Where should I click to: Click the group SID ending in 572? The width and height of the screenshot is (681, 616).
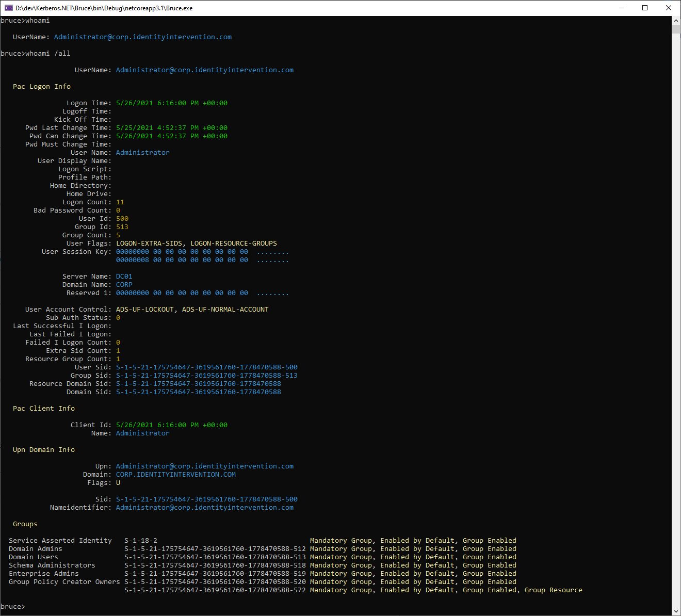tap(215, 590)
